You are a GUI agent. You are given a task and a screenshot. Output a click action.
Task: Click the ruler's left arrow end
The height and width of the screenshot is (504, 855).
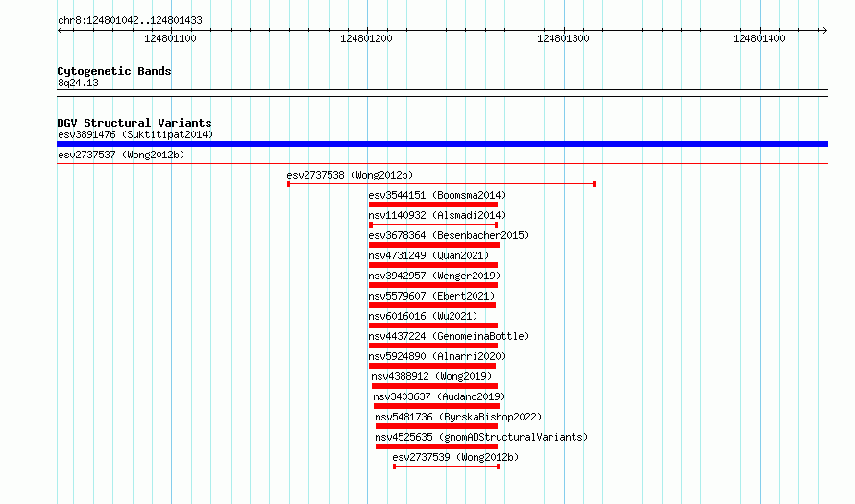pyautogui.click(x=60, y=30)
